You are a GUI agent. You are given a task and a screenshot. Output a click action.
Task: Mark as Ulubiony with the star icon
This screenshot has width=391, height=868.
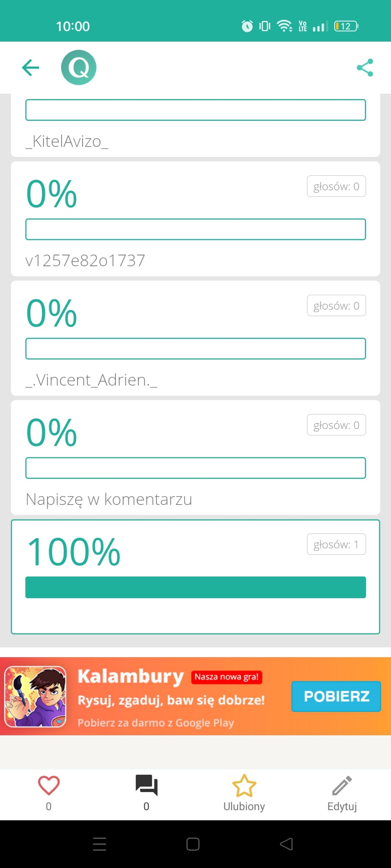244,785
